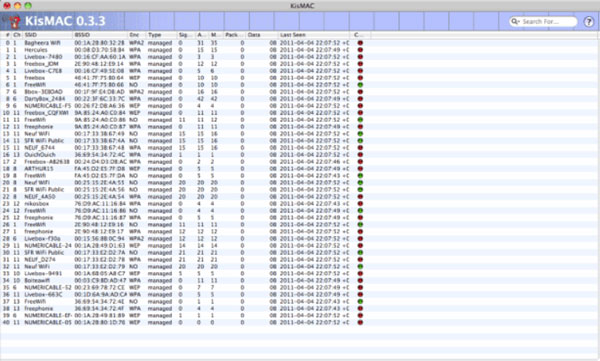
Task: Sort by the BSSID column header
Action: [99, 35]
